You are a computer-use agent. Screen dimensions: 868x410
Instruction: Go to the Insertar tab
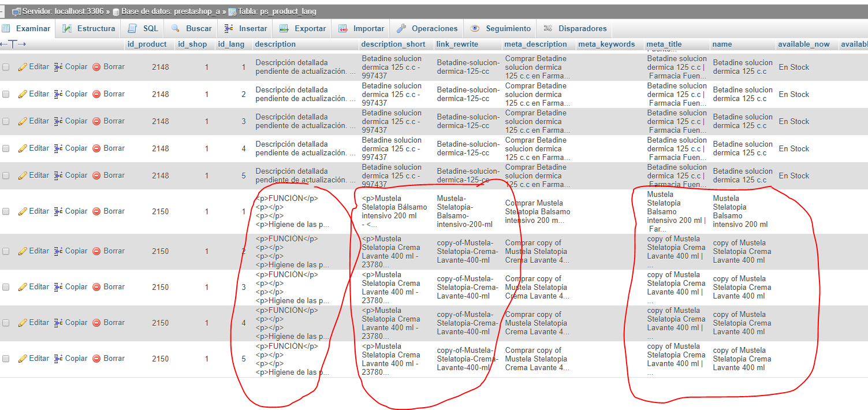click(245, 28)
